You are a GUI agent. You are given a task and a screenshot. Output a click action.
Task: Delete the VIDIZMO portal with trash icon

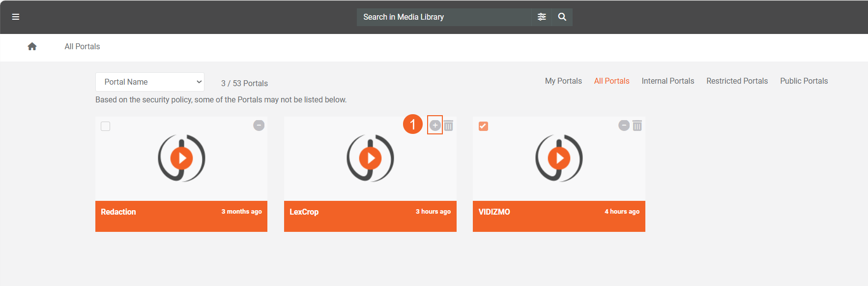[x=637, y=126]
